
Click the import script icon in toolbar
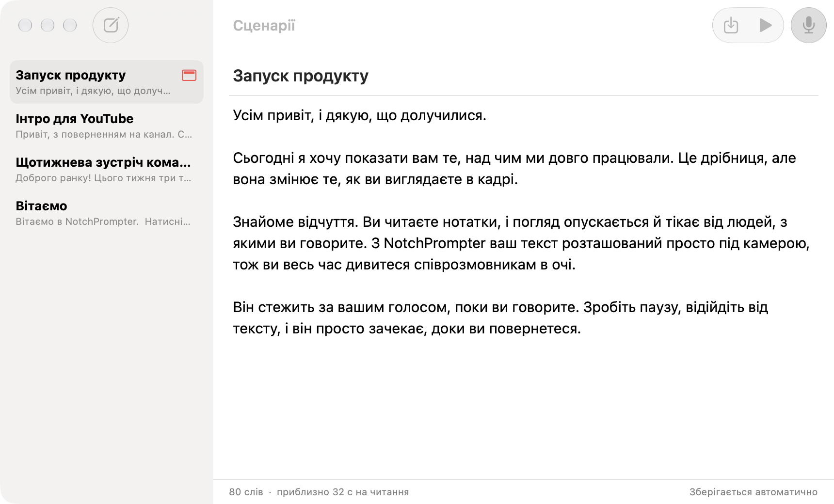[731, 25]
